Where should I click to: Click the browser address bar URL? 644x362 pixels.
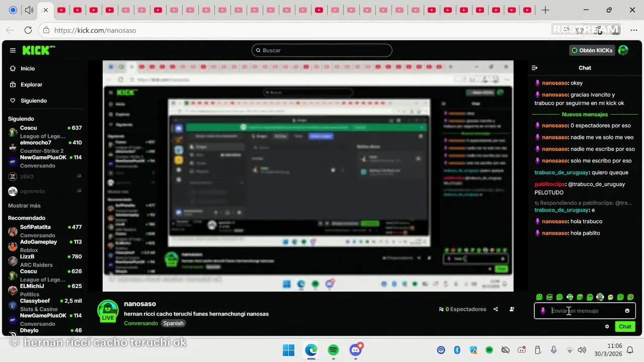(95, 30)
